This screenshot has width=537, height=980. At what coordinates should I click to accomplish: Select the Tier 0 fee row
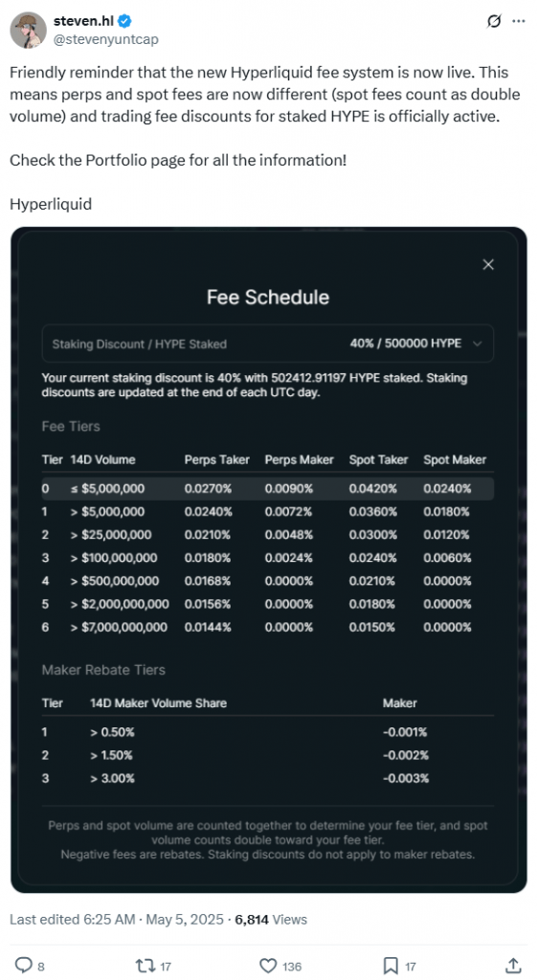(x=268, y=489)
